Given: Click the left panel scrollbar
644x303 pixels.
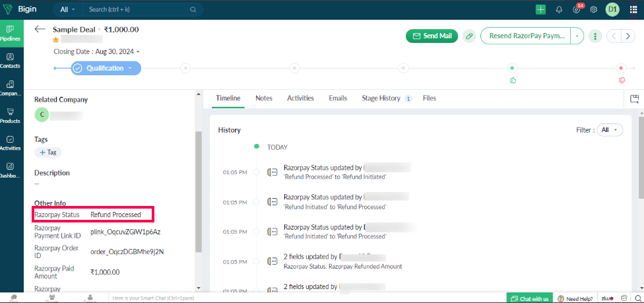Looking at the screenshot, I should [x=199, y=191].
